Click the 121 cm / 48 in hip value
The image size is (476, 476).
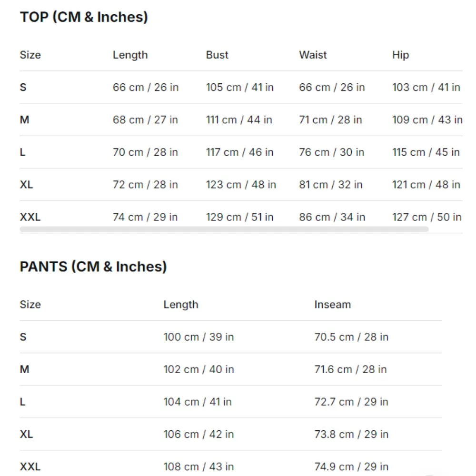click(426, 185)
